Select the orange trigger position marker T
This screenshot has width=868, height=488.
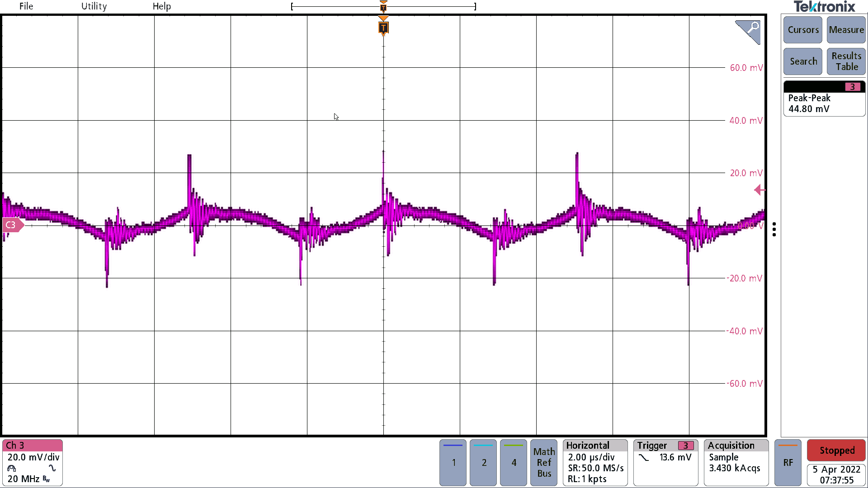383,28
